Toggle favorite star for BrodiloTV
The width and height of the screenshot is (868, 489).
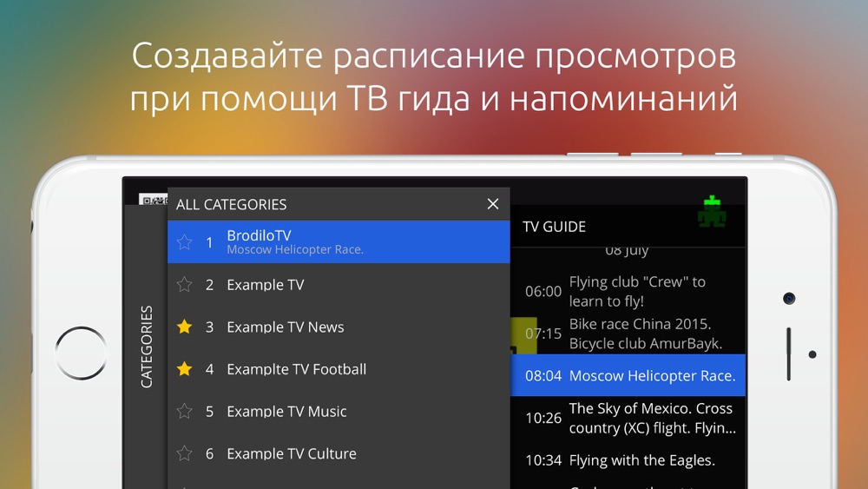184,242
